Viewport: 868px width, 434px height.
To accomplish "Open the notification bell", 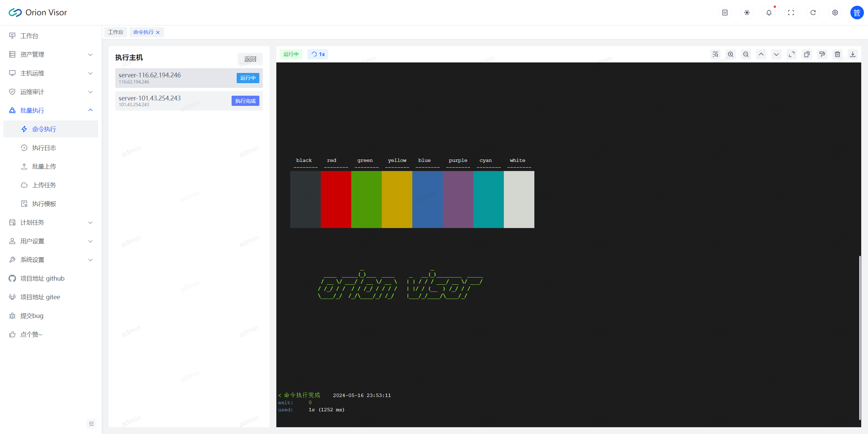I will (x=769, y=13).
